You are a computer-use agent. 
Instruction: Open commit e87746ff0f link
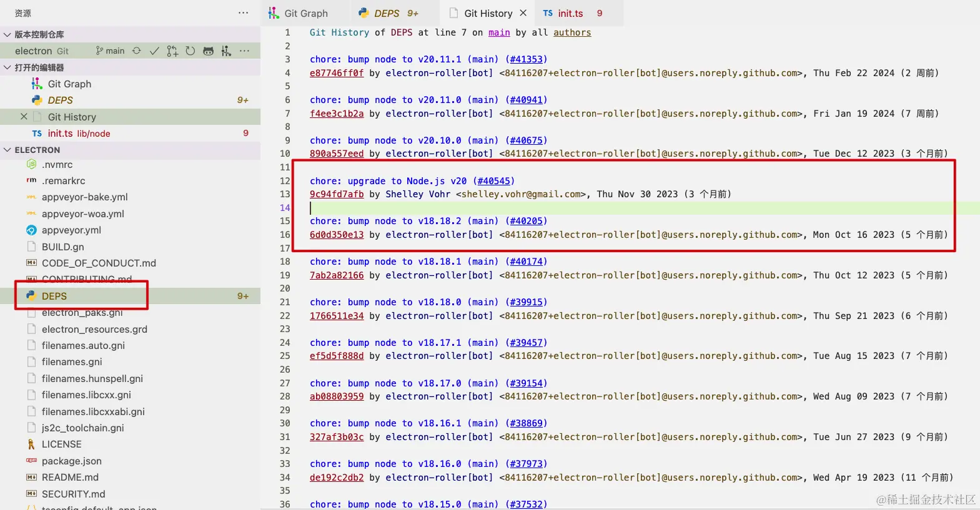337,73
